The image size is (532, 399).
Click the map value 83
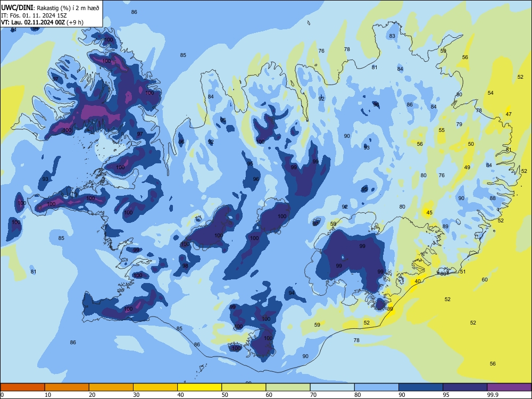(x=392, y=36)
